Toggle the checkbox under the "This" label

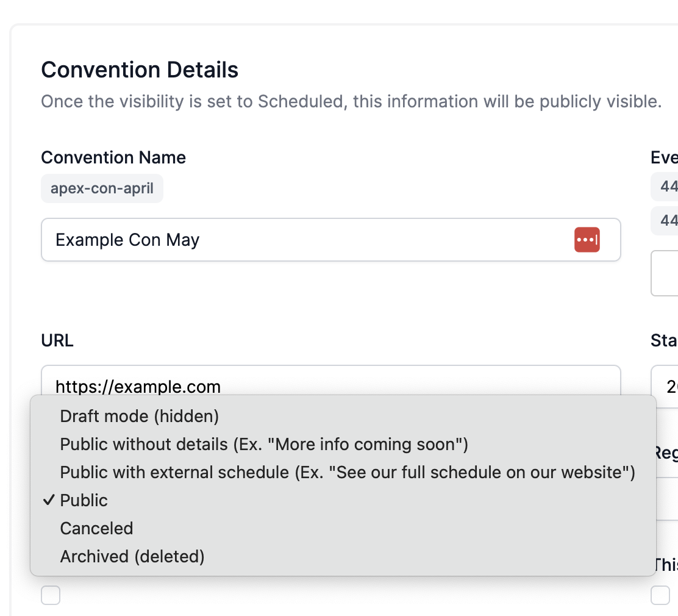pos(660,595)
